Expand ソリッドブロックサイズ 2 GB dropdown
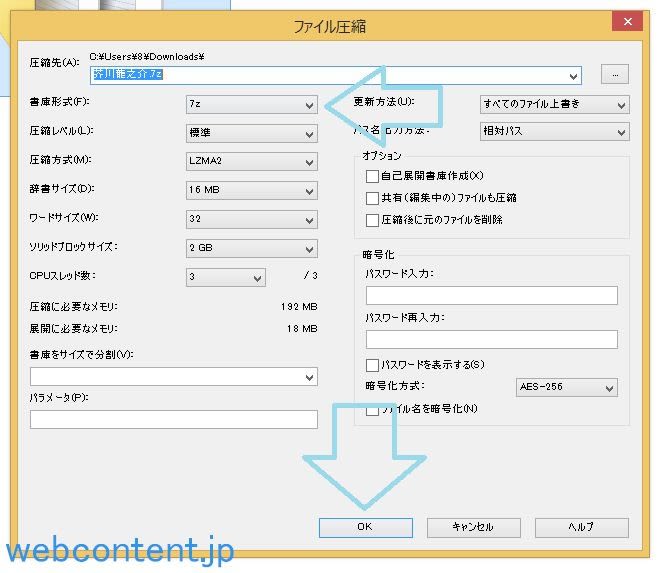Viewport: 665px width, 573px height. coord(251,247)
